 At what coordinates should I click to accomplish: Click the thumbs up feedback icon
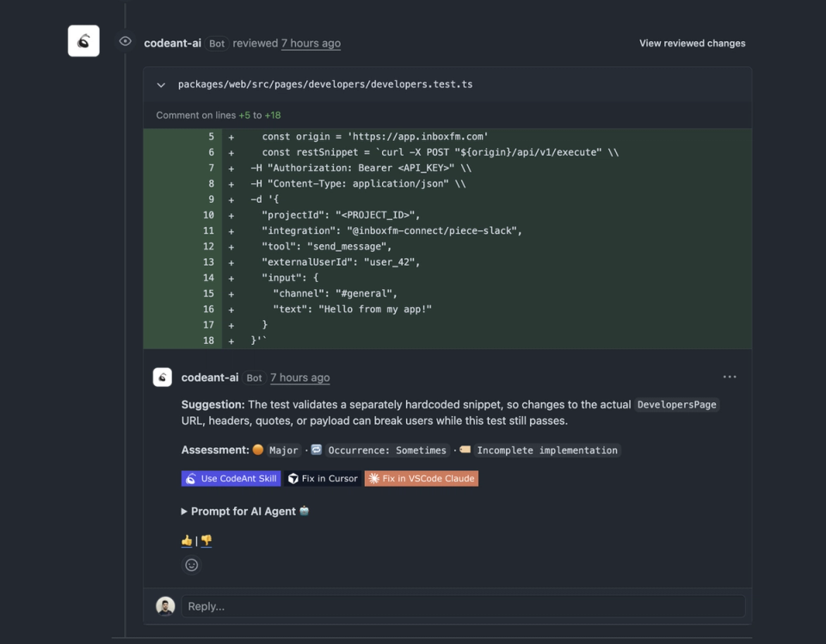coord(187,541)
